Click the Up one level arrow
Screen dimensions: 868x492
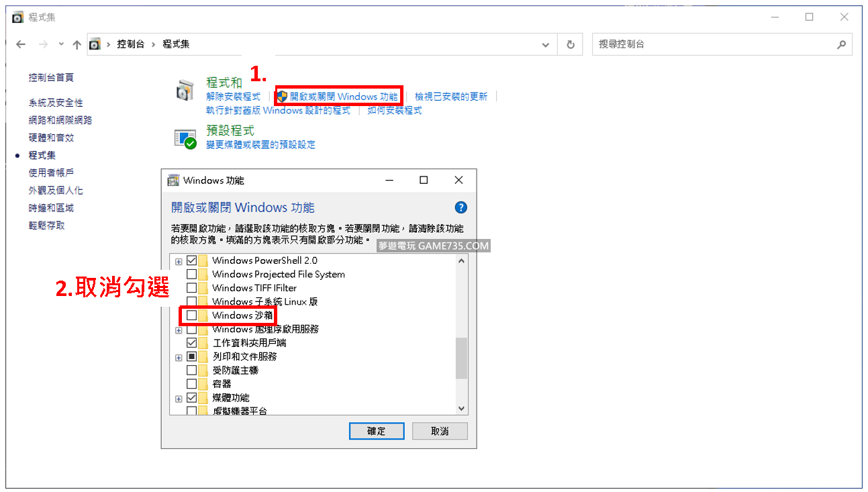[77, 44]
